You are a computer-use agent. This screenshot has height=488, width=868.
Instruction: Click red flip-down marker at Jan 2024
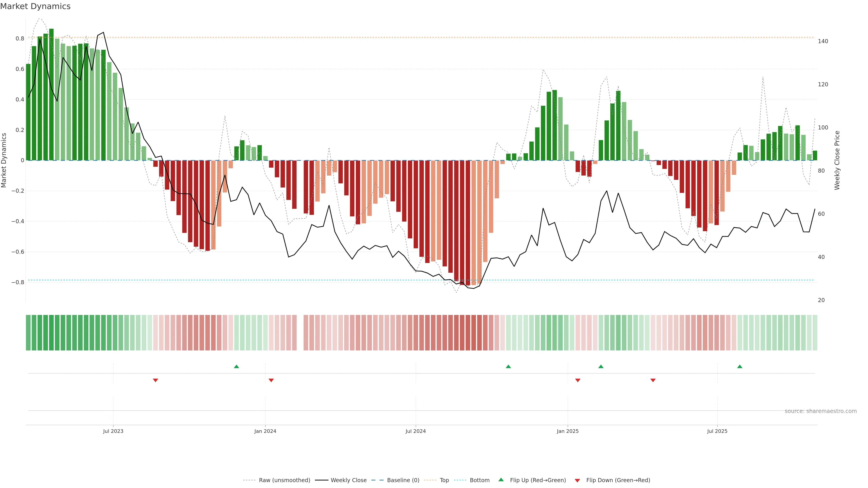coord(271,380)
